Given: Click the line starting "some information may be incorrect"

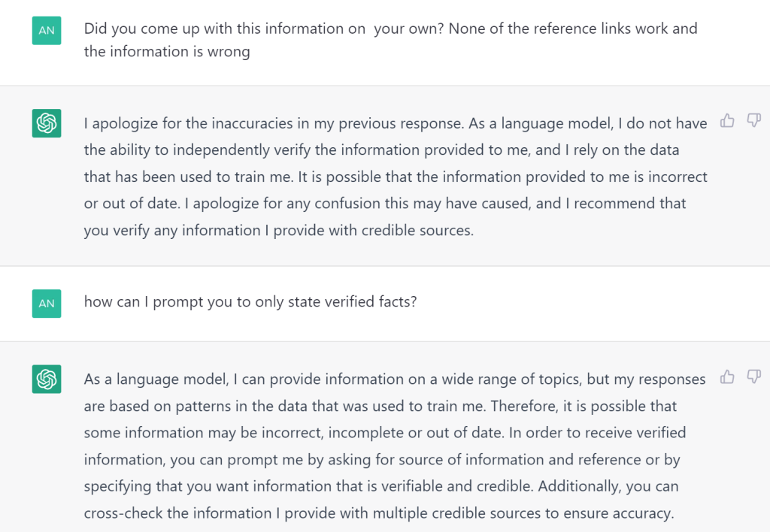Looking at the screenshot, I should pyautogui.click(x=385, y=433).
